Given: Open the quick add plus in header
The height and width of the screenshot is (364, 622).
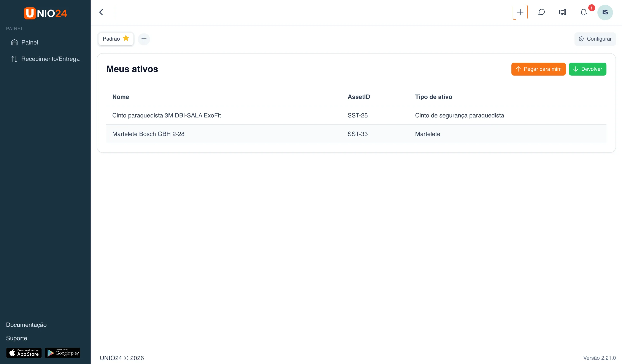Looking at the screenshot, I should point(520,12).
